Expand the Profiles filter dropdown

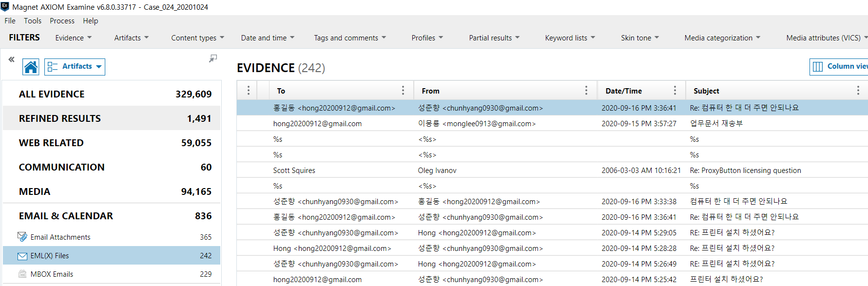pos(427,38)
